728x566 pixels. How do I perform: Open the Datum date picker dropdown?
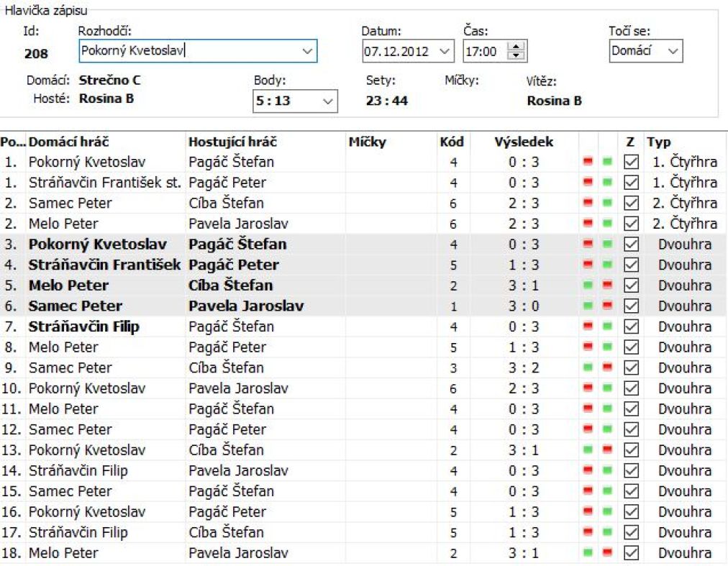coord(443,51)
